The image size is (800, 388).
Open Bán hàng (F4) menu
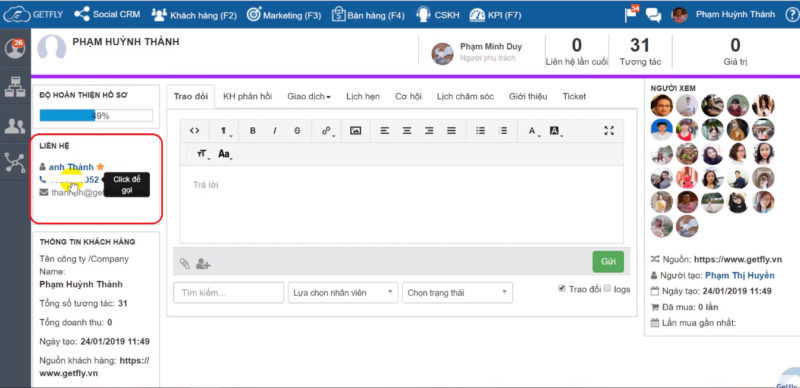pyautogui.click(x=368, y=15)
